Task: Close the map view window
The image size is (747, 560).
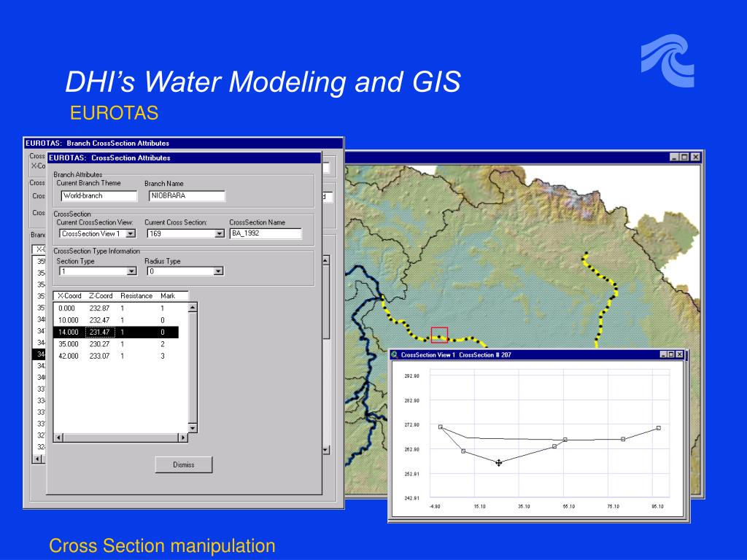Action: tap(695, 157)
